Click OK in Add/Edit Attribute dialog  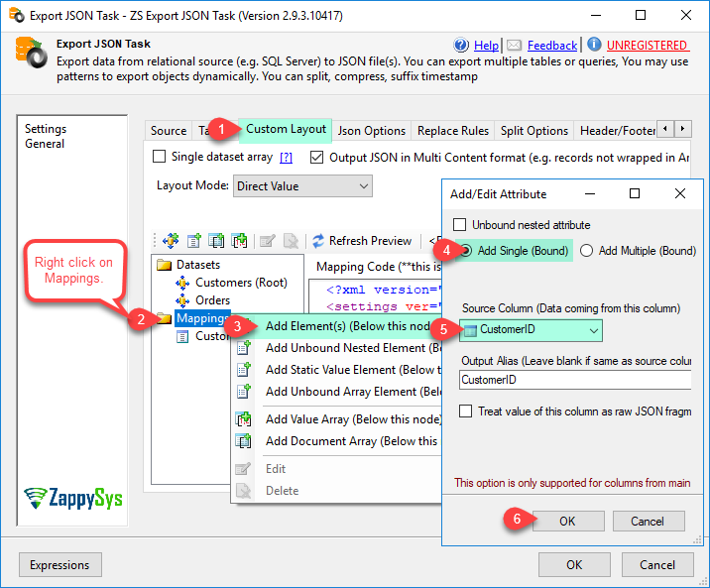tap(568, 521)
